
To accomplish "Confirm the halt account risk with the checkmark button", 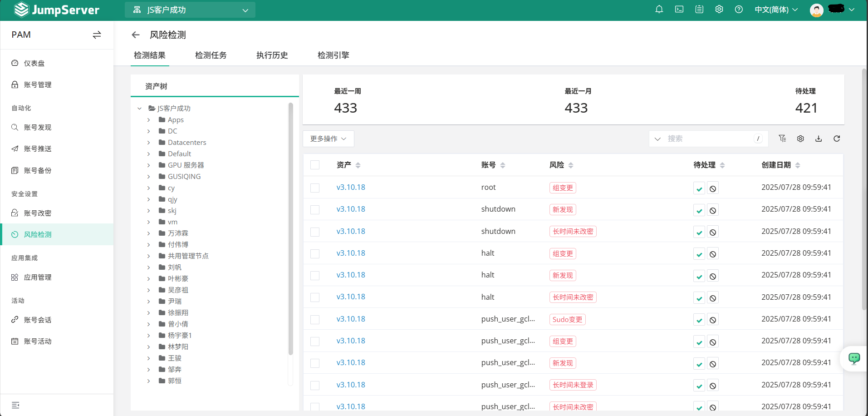I will pos(699,254).
